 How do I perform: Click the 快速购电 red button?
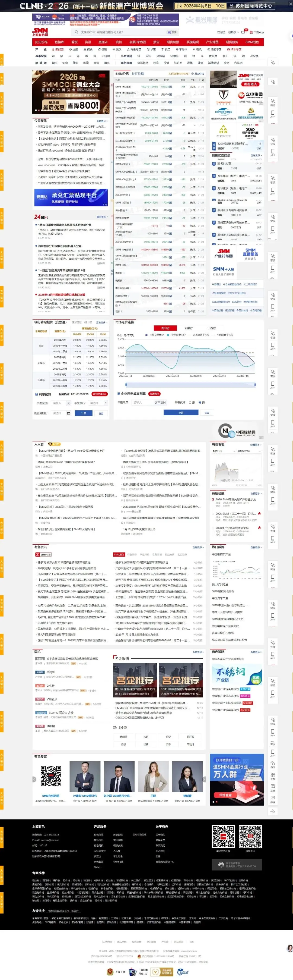pos(154,394)
